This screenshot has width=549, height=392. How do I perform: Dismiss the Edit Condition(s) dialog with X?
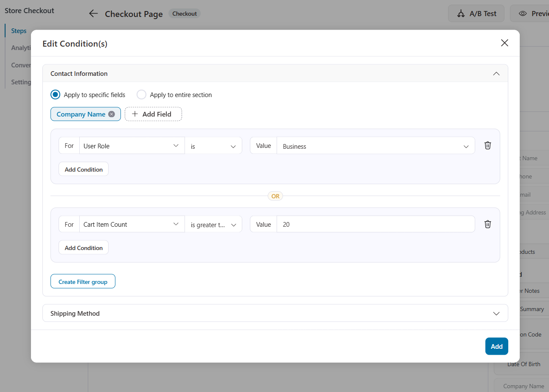coord(504,43)
